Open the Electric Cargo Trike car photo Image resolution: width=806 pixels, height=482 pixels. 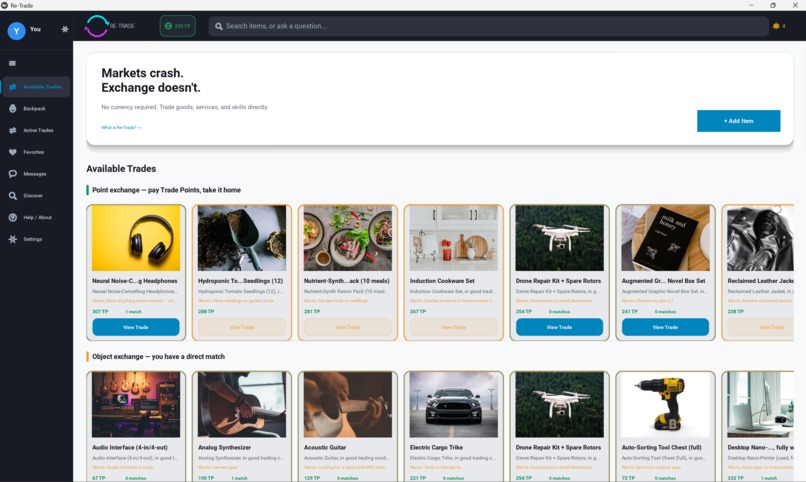tap(454, 404)
